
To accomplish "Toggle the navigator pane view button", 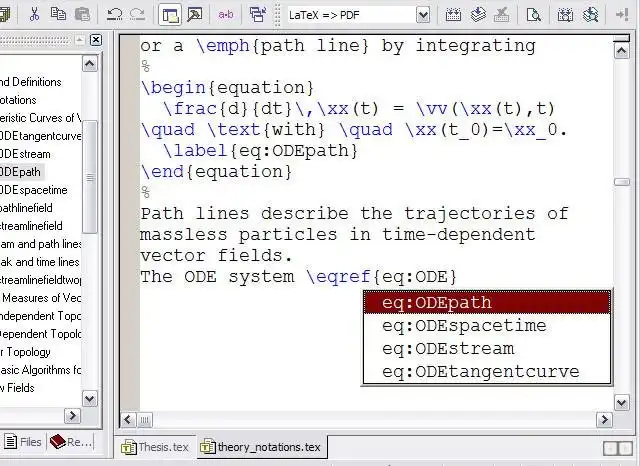I will [170, 15].
